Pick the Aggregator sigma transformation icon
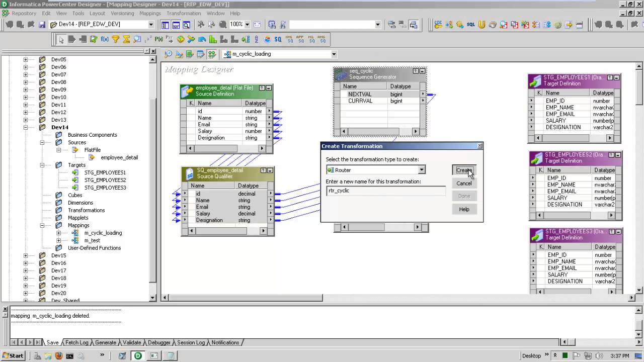The height and width of the screenshot is (362, 644). click(126, 39)
